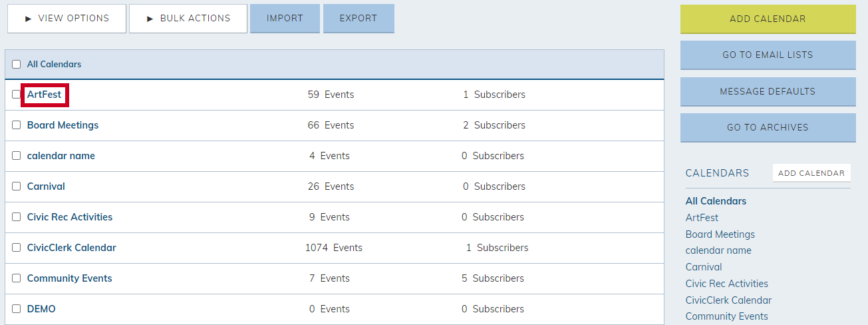868x325 pixels.
Task: Check the calendar name row checkbox
Action: coord(17,156)
